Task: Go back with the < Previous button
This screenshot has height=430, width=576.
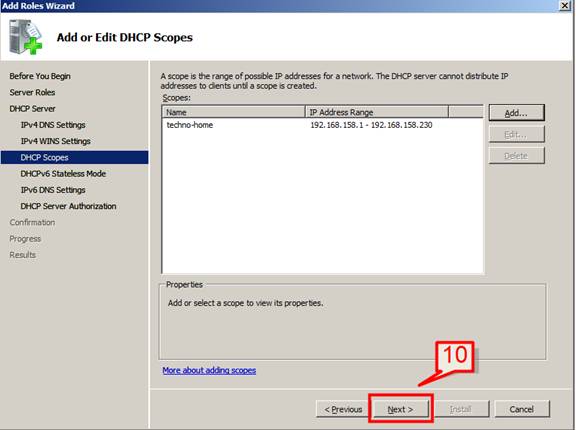Action: pyautogui.click(x=343, y=409)
